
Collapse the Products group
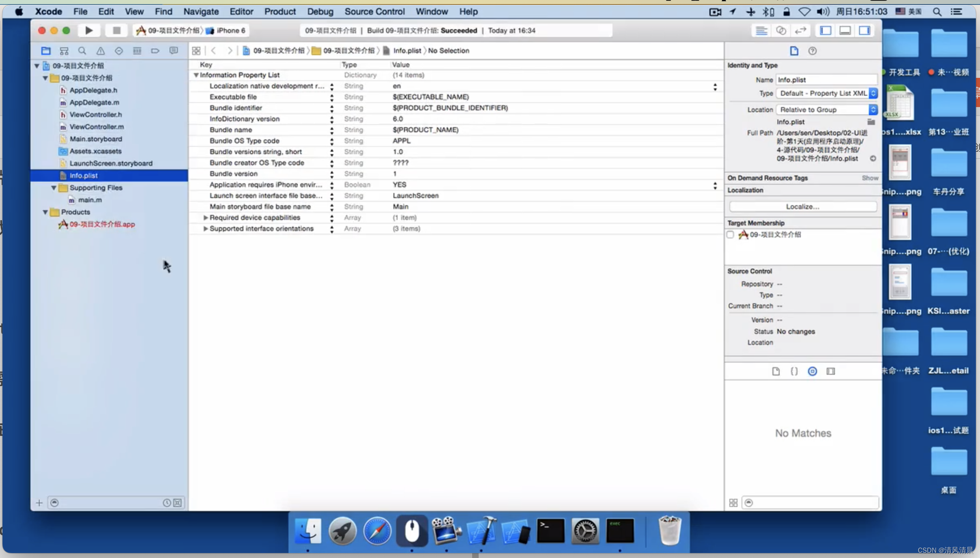(x=45, y=212)
